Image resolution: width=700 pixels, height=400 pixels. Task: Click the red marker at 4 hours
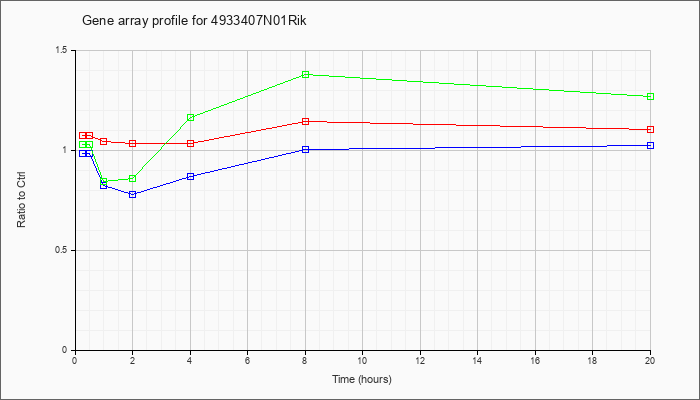(x=191, y=143)
